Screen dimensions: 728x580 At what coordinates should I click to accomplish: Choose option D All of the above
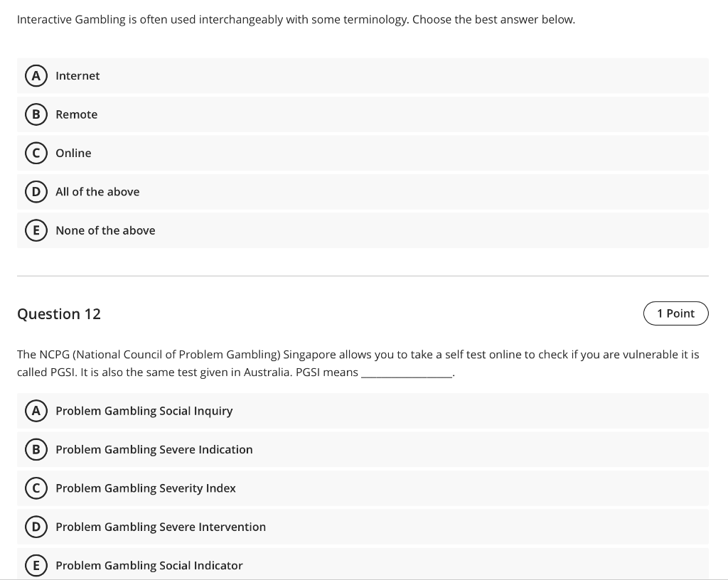(x=97, y=191)
